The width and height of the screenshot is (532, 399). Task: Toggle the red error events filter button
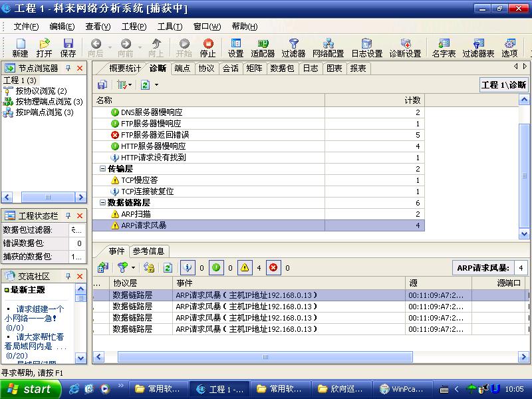pyautogui.click(x=273, y=267)
